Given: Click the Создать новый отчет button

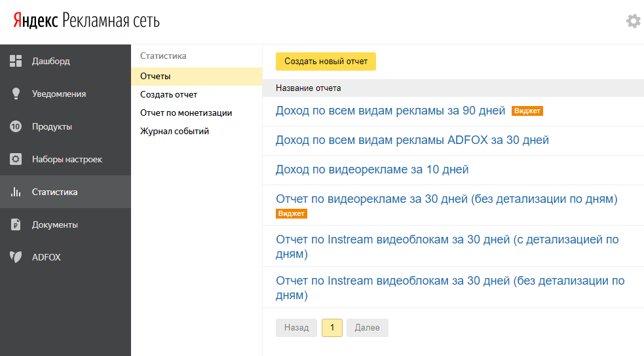Looking at the screenshot, I should [326, 62].
